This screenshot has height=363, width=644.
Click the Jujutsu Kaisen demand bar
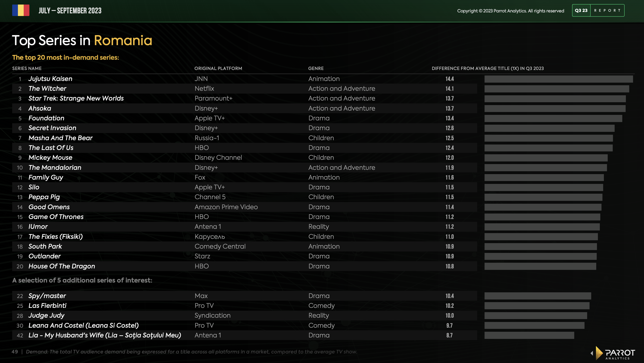(558, 79)
